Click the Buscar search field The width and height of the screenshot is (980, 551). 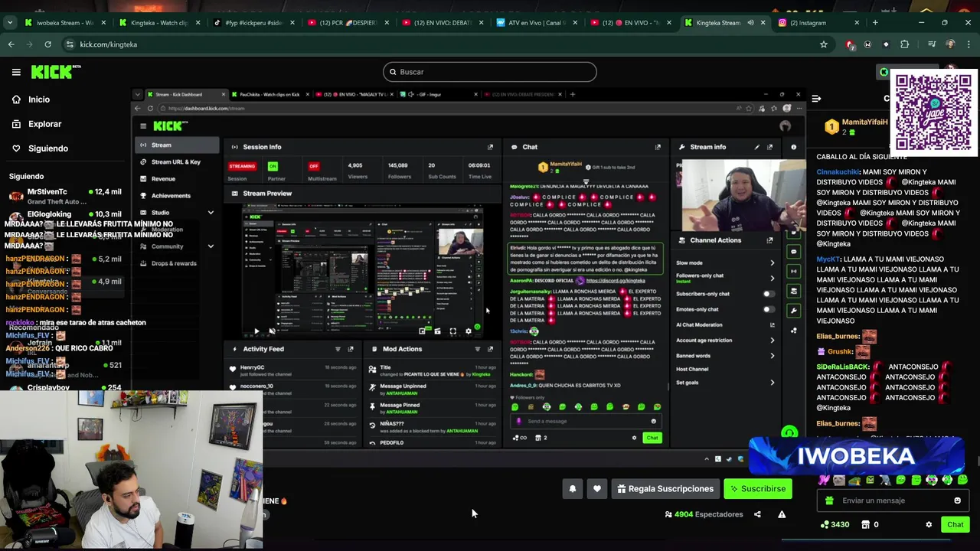click(490, 72)
